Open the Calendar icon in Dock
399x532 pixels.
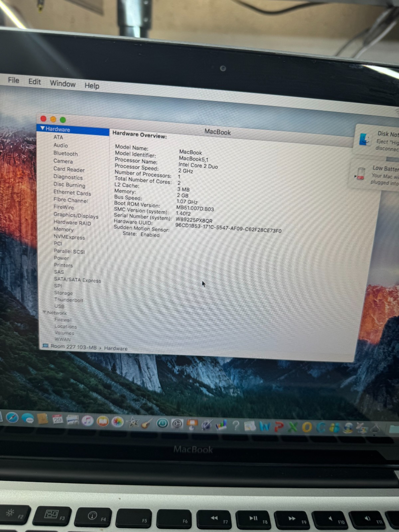58,420
